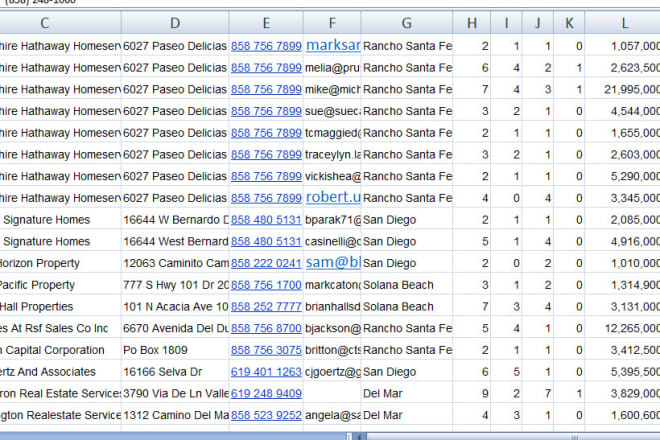660x440 pixels.
Task: Select cell with cjgoertz@g email
Action: pyautogui.click(x=332, y=372)
